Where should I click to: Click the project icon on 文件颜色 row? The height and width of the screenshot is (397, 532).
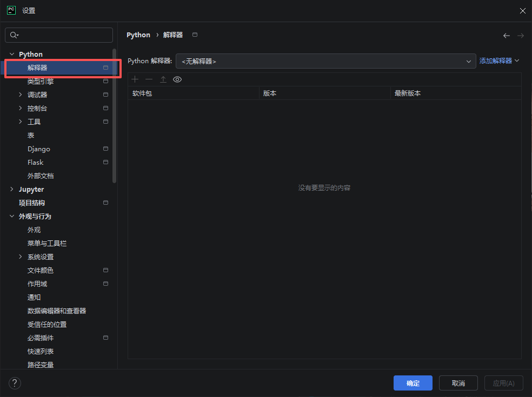105,270
